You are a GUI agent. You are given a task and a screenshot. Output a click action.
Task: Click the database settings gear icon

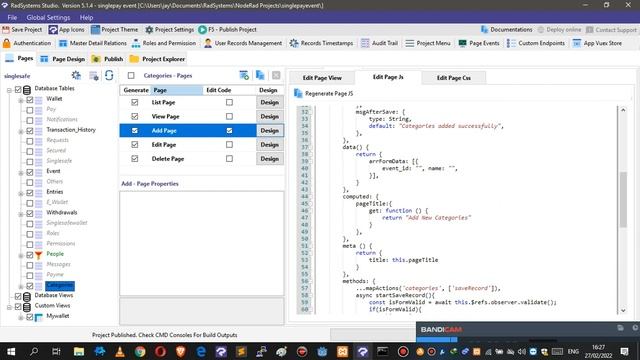pos(76,75)
